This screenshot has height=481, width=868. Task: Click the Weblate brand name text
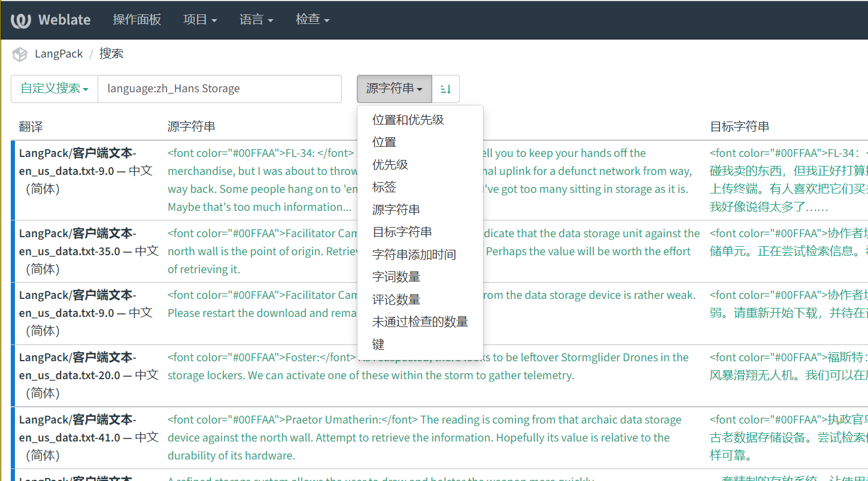(65, 20)
